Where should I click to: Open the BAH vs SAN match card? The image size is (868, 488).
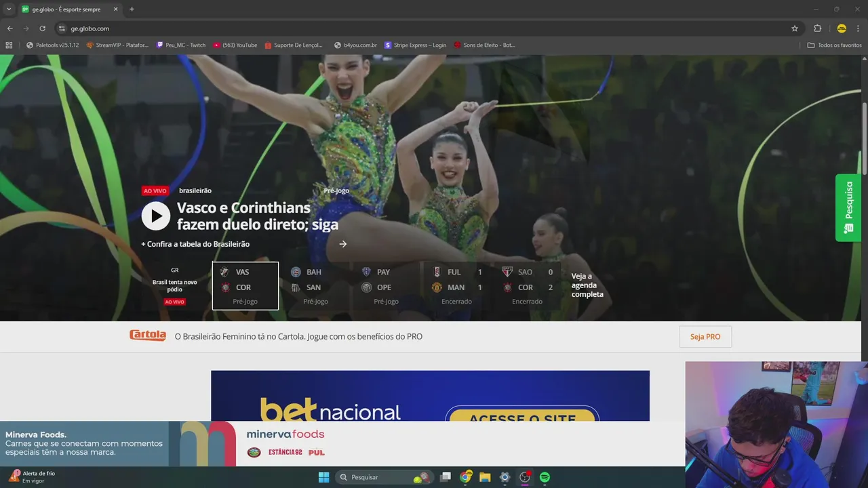(x=315, y=286)
